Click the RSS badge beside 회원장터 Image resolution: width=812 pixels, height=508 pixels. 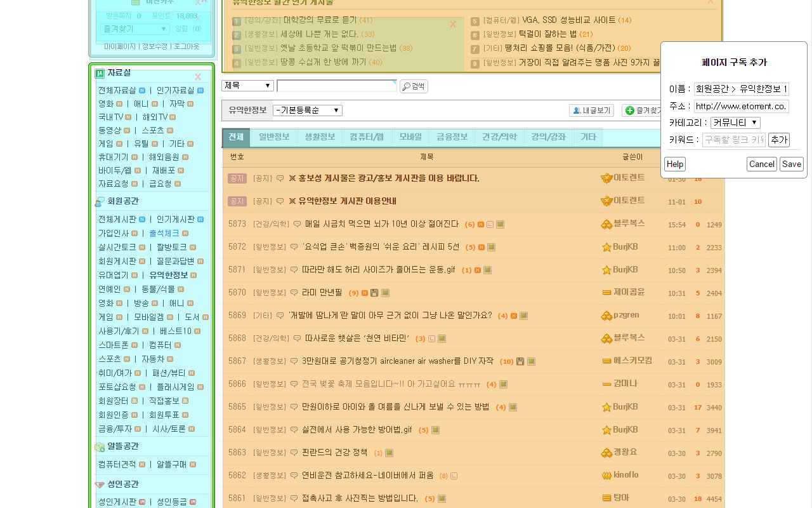134,401
